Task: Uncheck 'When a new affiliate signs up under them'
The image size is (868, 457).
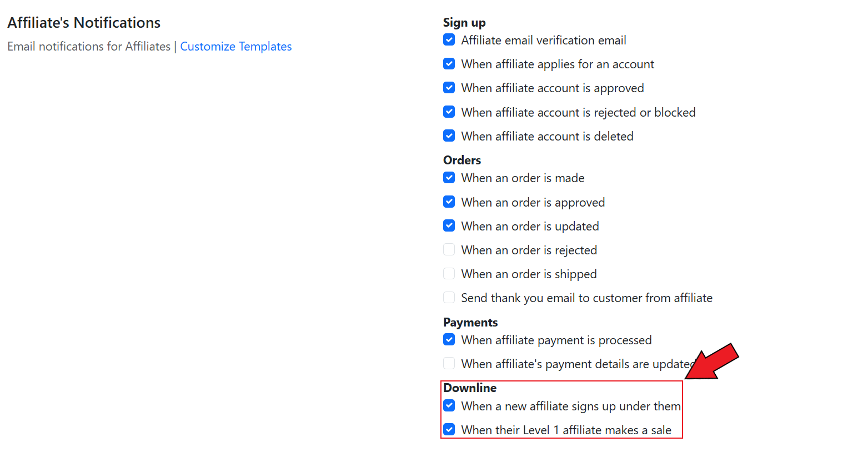Action: 449,406
